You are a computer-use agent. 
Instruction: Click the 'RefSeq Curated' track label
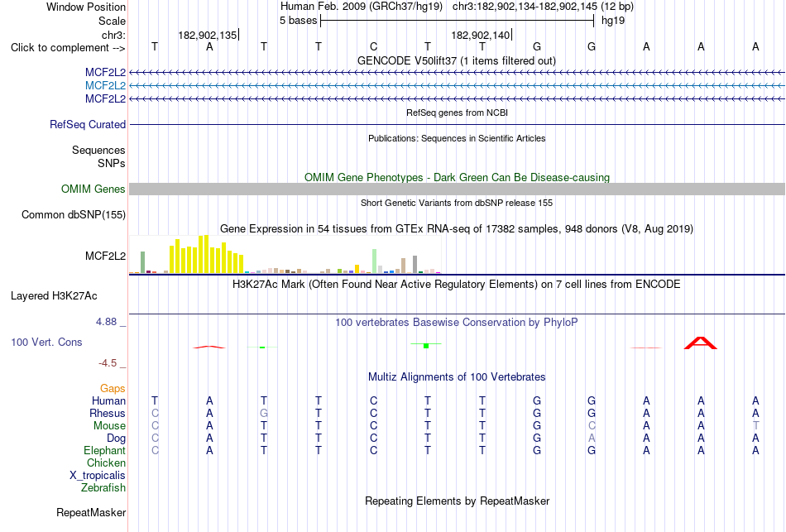(87, 124)
